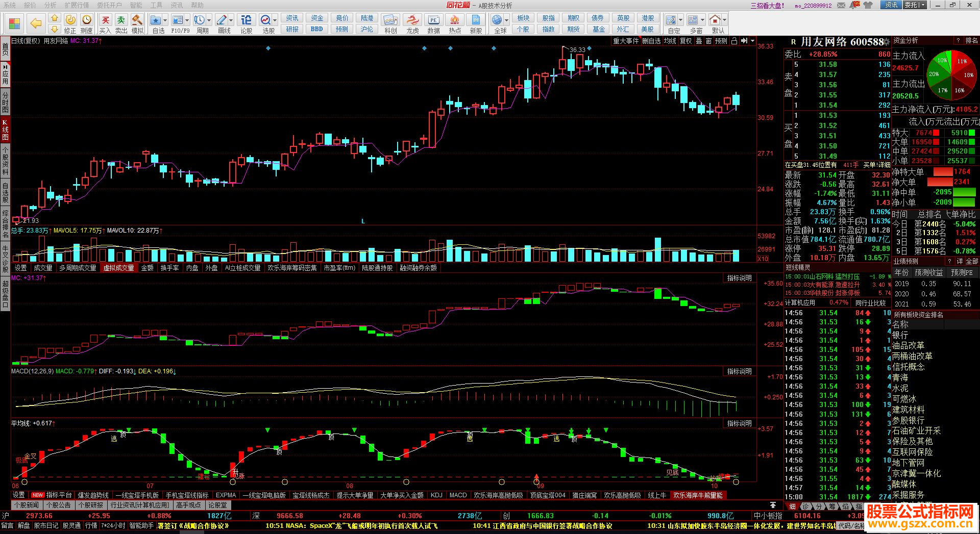The height and width of the screenshot is (534, 980).
Task: Switch to the 虚拟成交量 indicator tab
Action: pos(119,268)
